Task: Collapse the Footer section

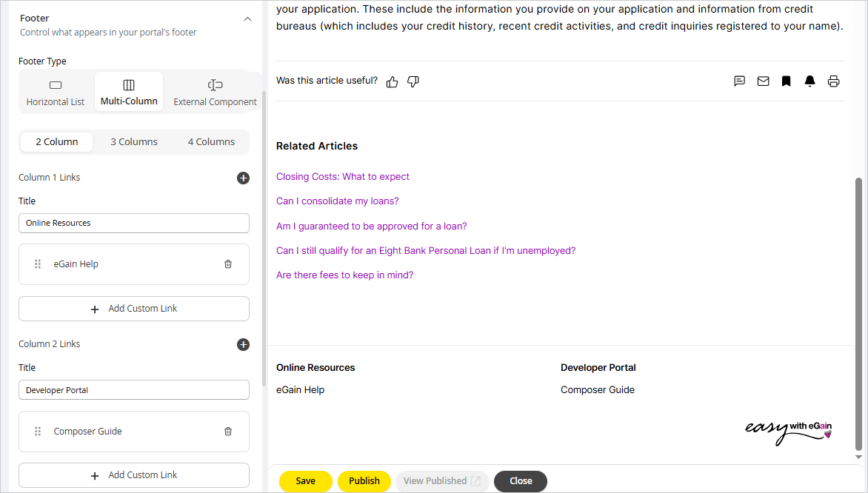Action: 247,19
